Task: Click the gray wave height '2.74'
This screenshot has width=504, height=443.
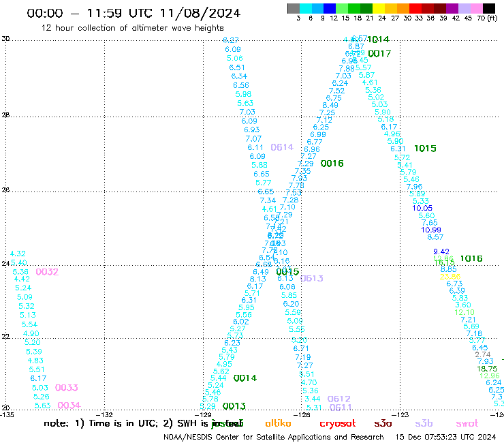Action: [x=483, y=355]
